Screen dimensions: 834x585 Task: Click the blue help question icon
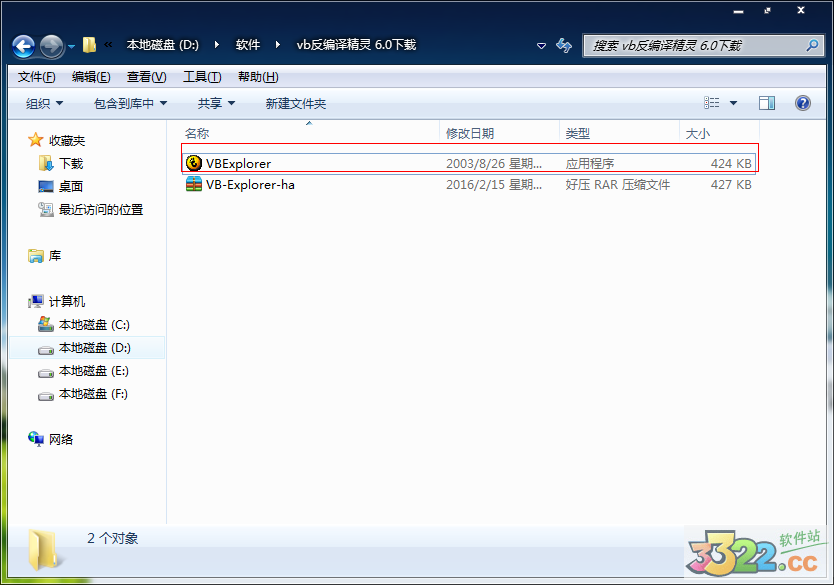point(803,103)
